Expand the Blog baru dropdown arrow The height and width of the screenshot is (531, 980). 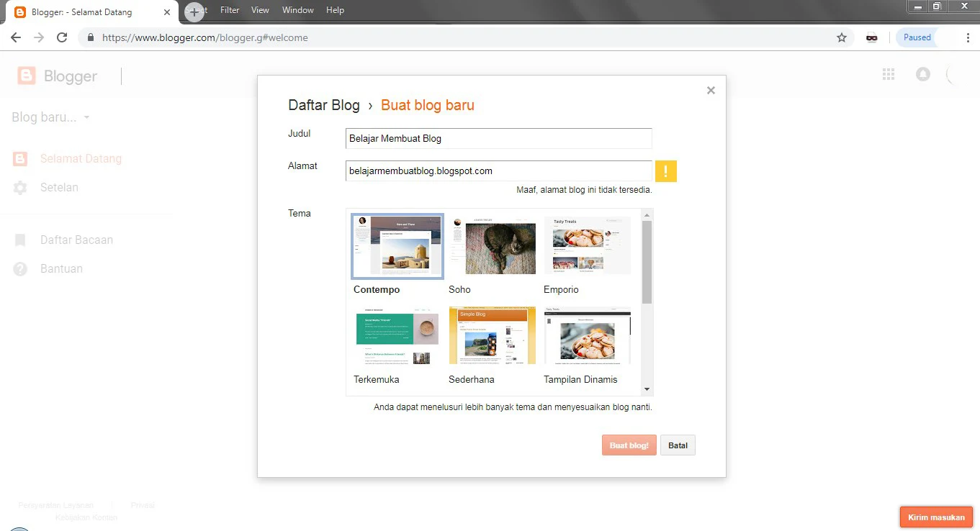(x=86, y=117)
